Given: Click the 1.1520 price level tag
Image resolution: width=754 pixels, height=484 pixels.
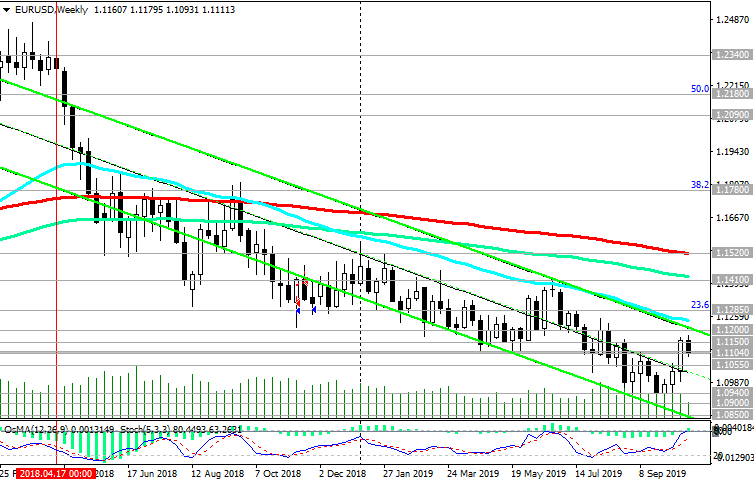Looking at the screenshot, I should [x=731, y=253].
